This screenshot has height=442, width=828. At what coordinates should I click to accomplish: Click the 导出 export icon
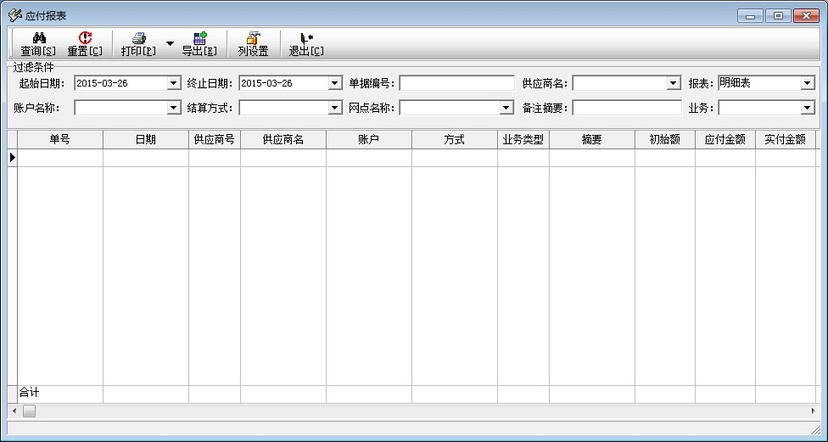point(200,38)
